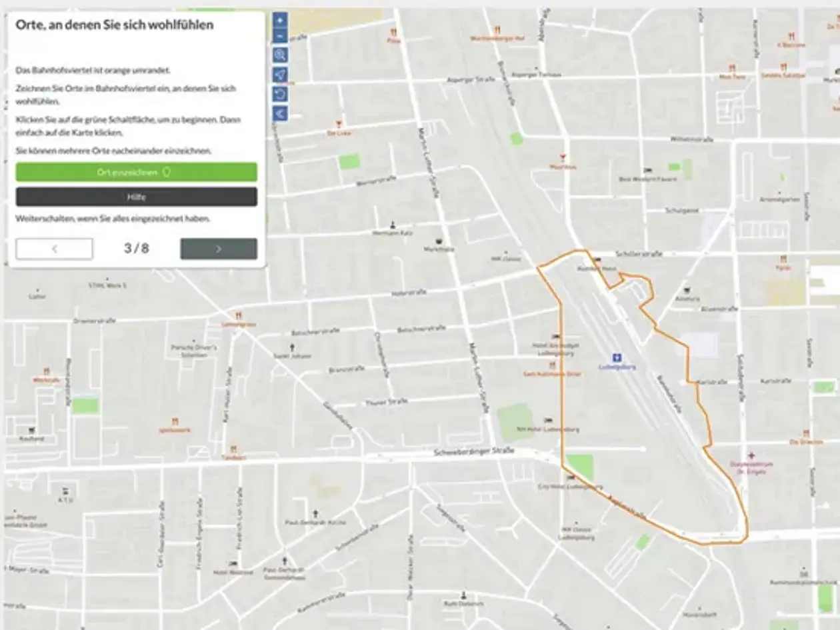Zoom in with the plus button
The height and width of the screenshot is (630, 840).
280,21
